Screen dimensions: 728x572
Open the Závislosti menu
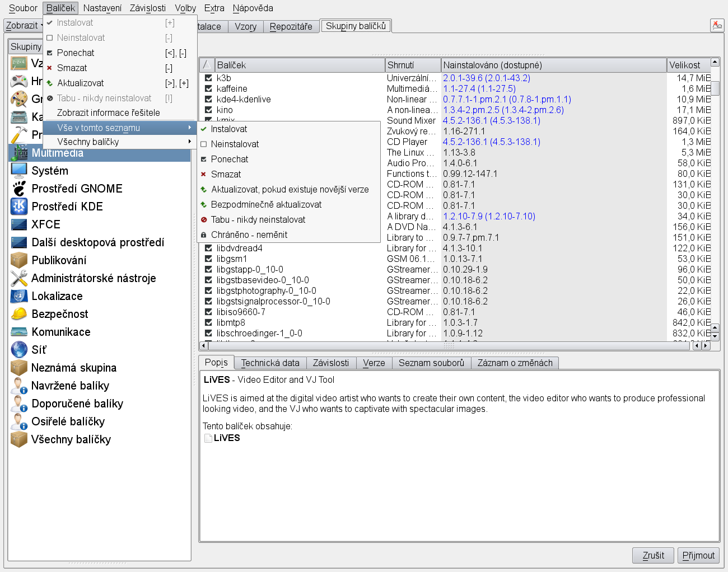point(148,8)
